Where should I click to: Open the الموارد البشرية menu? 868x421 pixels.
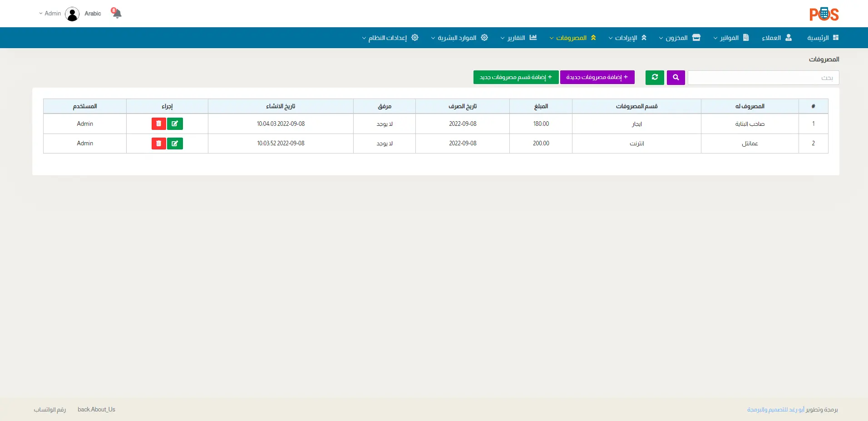tap(459, 38)
